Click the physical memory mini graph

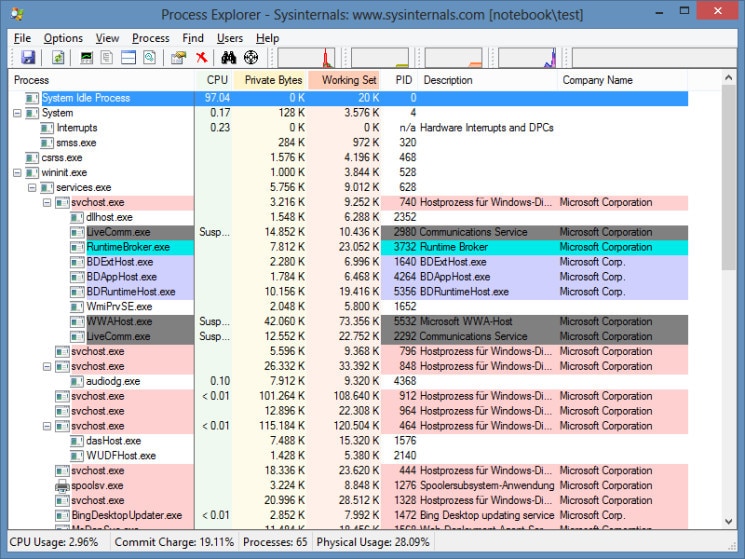point(454,57)
